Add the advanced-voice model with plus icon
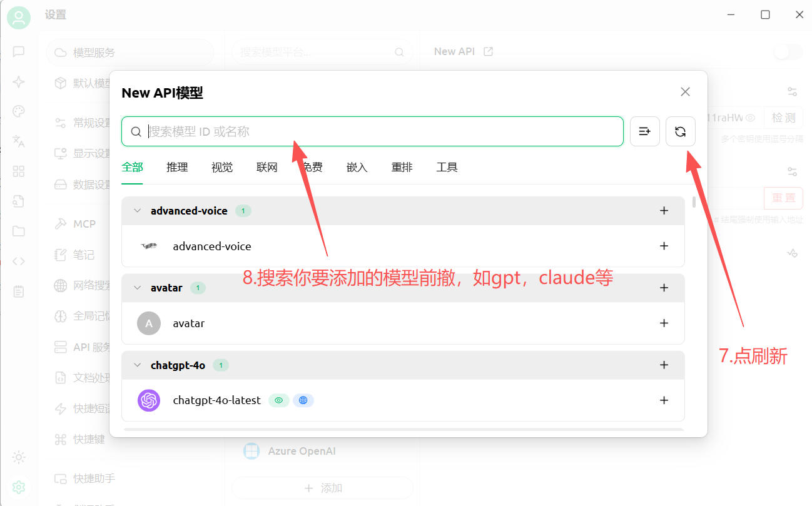Viewport: 812px width, 506px height. (x=664, y=246)
